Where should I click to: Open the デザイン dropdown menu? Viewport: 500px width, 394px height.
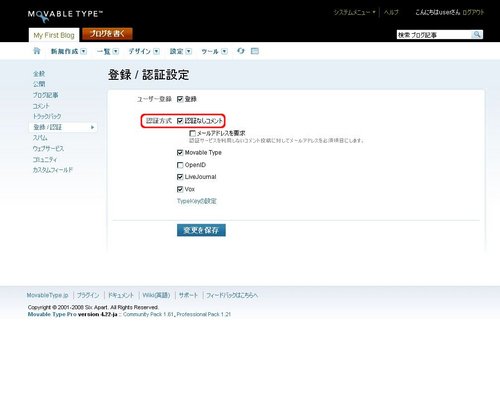144,51
